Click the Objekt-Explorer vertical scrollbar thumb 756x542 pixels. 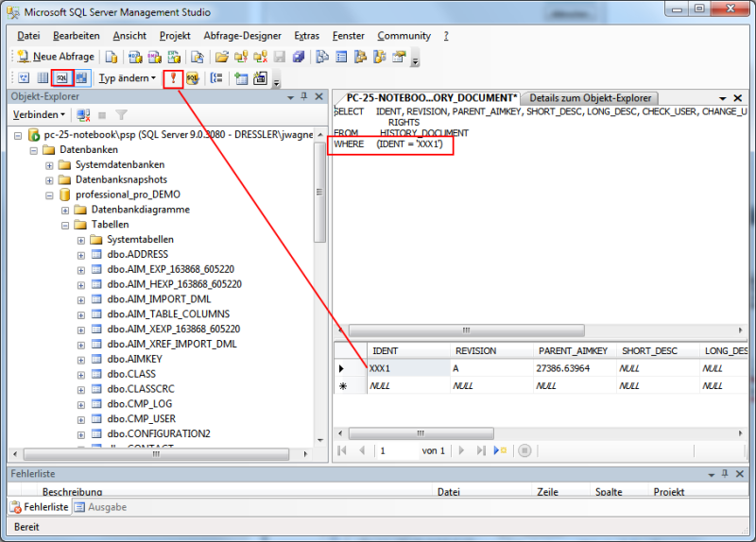(x=319, y=193)
